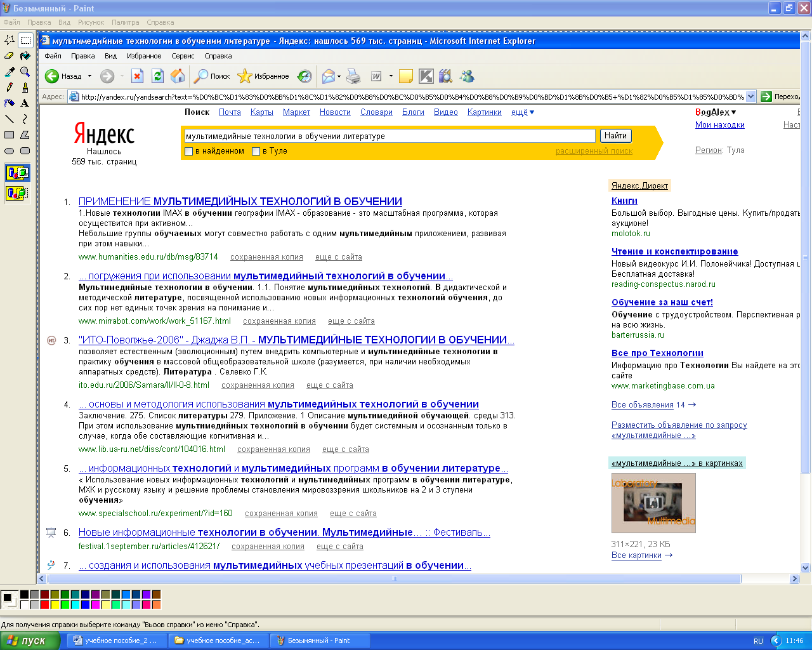Open Paint's Рисунок menu
The width and height of the screenshot is (812, 650).
[x=91, y=22]
